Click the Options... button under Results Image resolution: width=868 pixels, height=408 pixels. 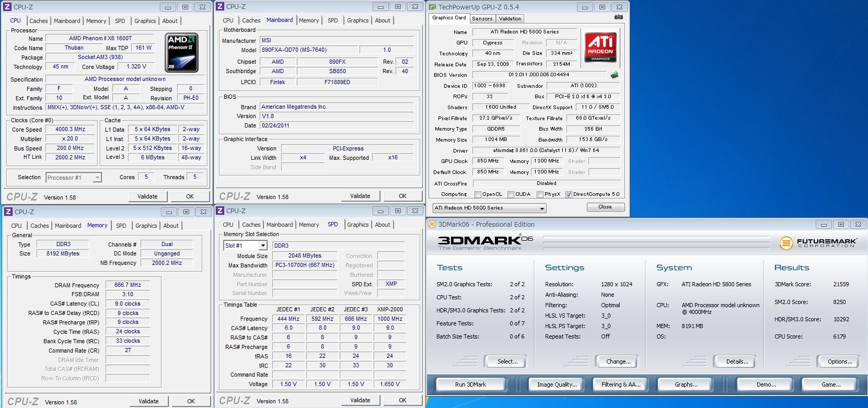point(839,362)
